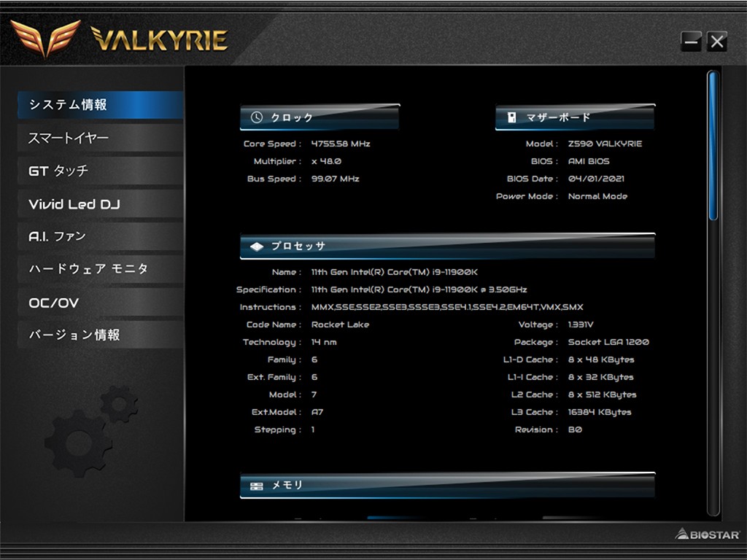
Task: Open A.I. ファン page
Action: [x=101, y=236]
